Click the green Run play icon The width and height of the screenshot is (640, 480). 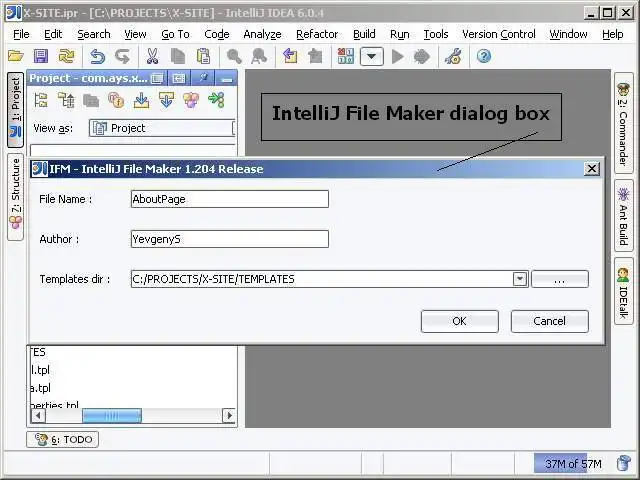tap(397, 56)
